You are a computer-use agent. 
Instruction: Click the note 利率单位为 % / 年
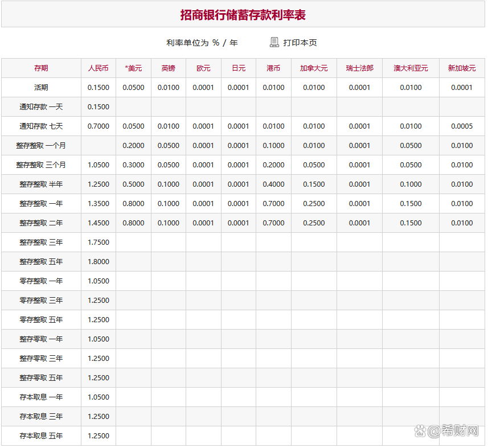(202, 43)
